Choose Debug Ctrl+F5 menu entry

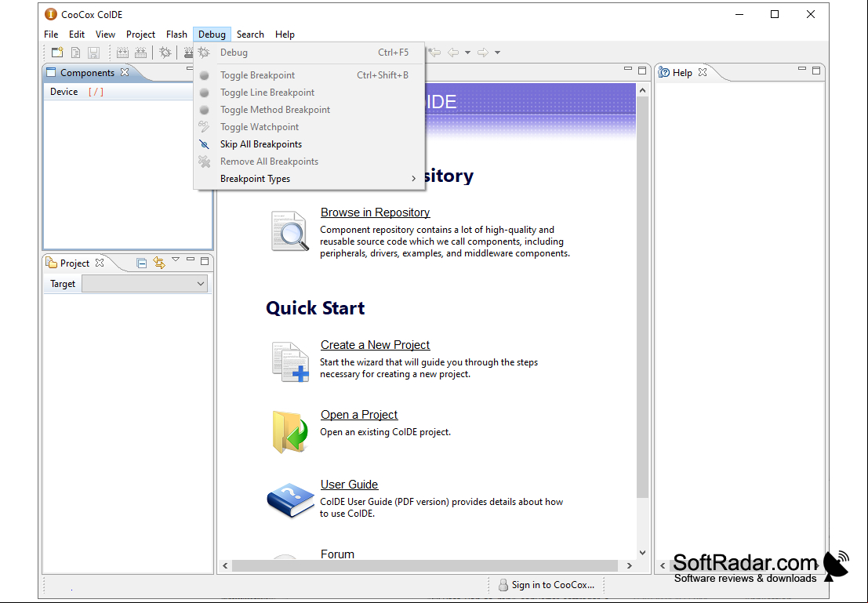(309, 53)
